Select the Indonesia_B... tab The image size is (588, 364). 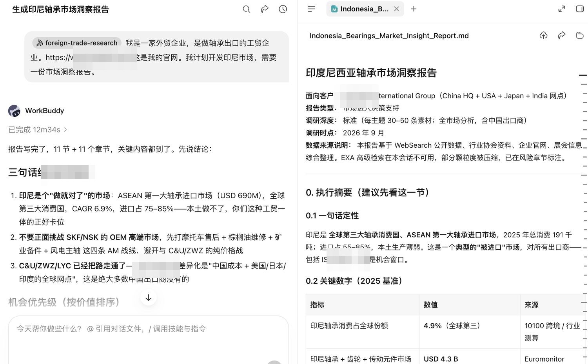(364, 9)
